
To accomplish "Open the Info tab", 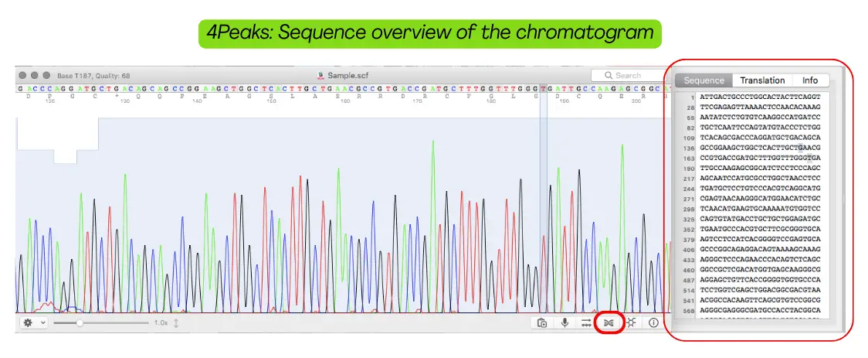I will point(810,80).
